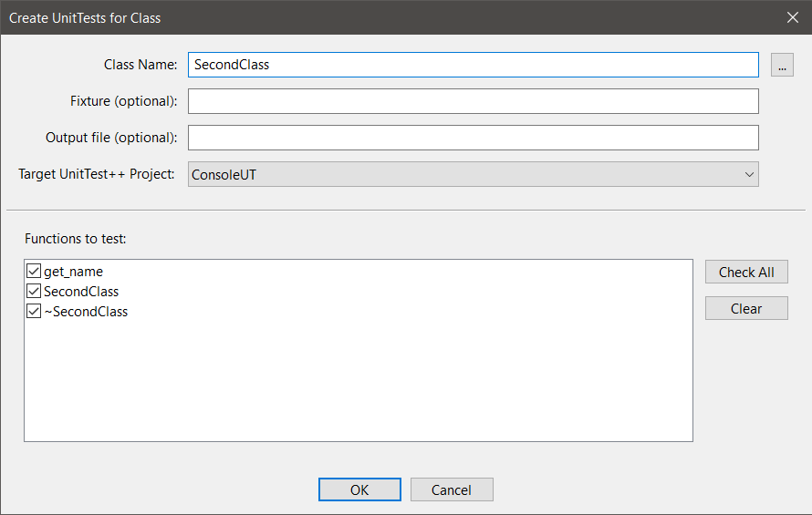Confirm with the OK button
812x515 pixels.
point(359,489)
